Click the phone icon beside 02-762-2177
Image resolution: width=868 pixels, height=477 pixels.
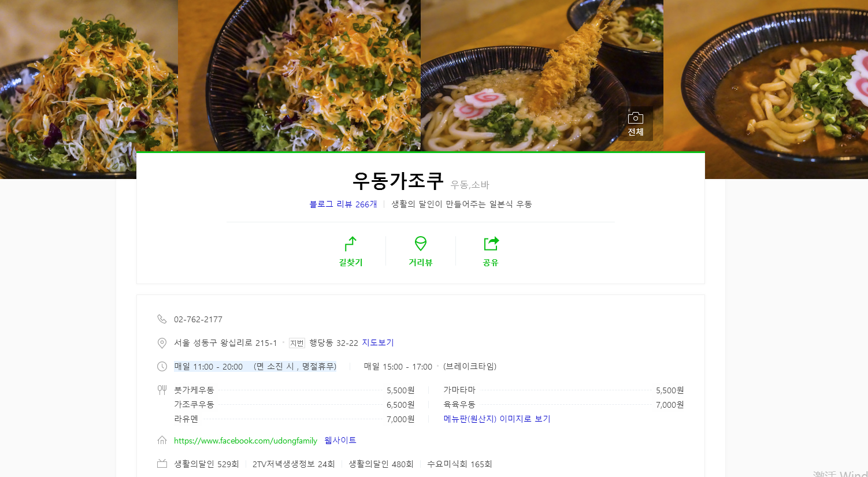(x=162, y=319)
